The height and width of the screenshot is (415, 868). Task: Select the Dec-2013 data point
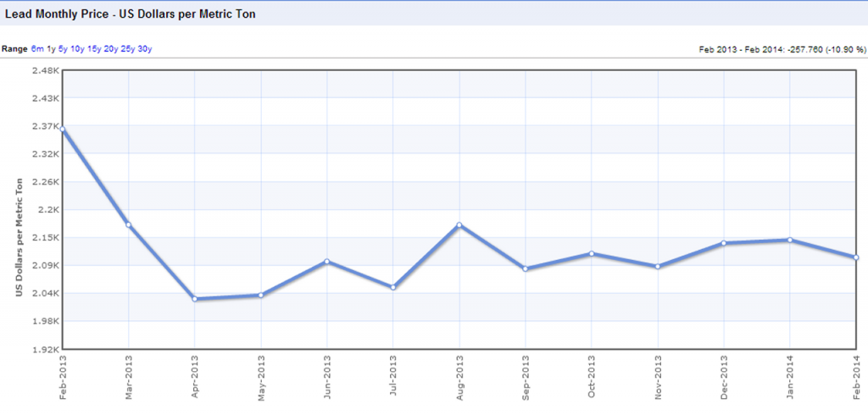[x=724, y=243]
